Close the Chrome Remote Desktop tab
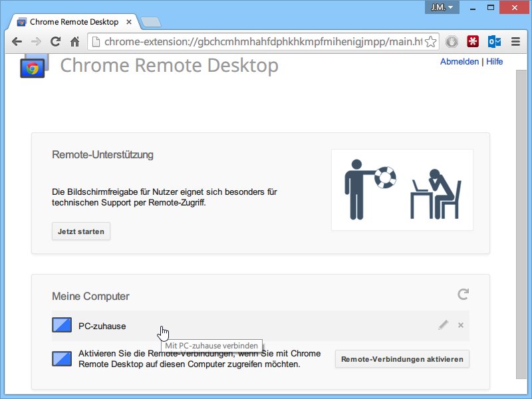Viewport: 532px width, 399px height. (x=129, y=22)
